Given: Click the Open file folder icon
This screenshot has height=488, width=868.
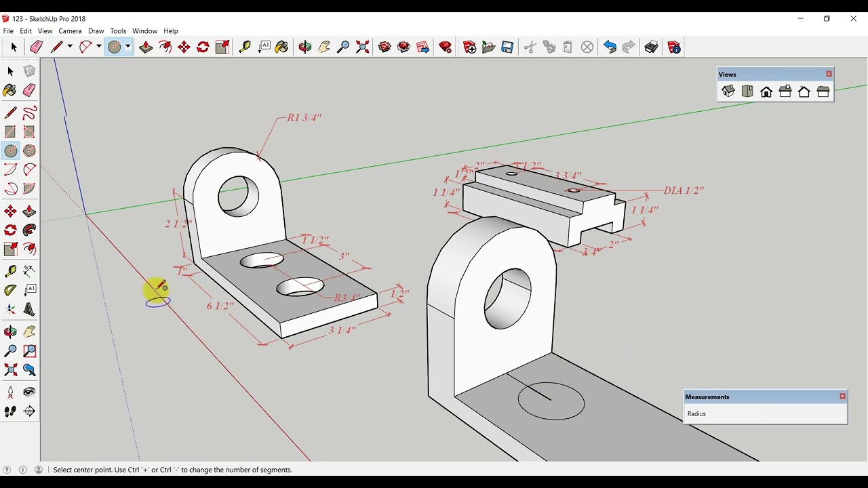Looking at the screenshot, I should tap(488, 47).
